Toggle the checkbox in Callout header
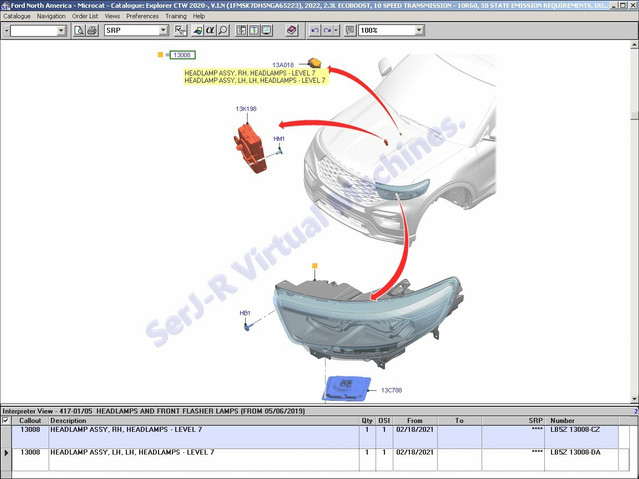Image resolution: width=639 pixels, height=479 pixels. point(6,420)
